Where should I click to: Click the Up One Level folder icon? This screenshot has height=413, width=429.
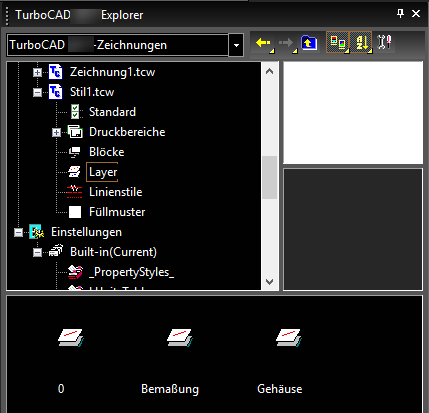click(x=309, y=43)
